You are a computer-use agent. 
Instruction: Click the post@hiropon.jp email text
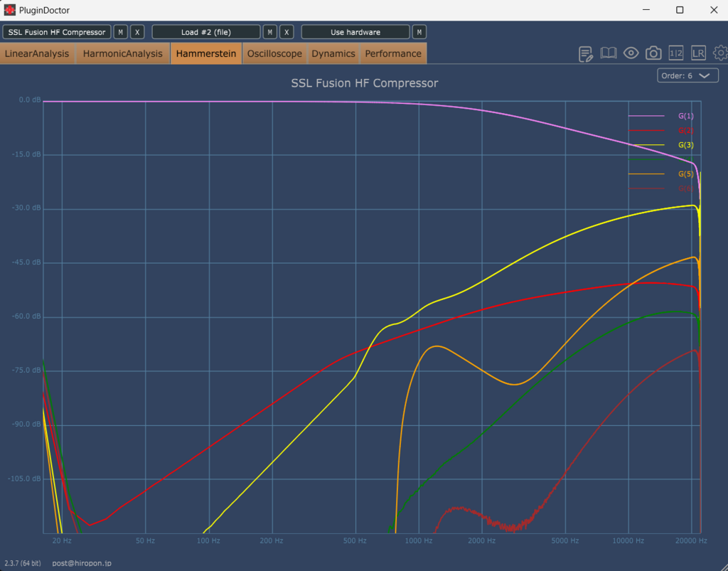pos(82,563)
